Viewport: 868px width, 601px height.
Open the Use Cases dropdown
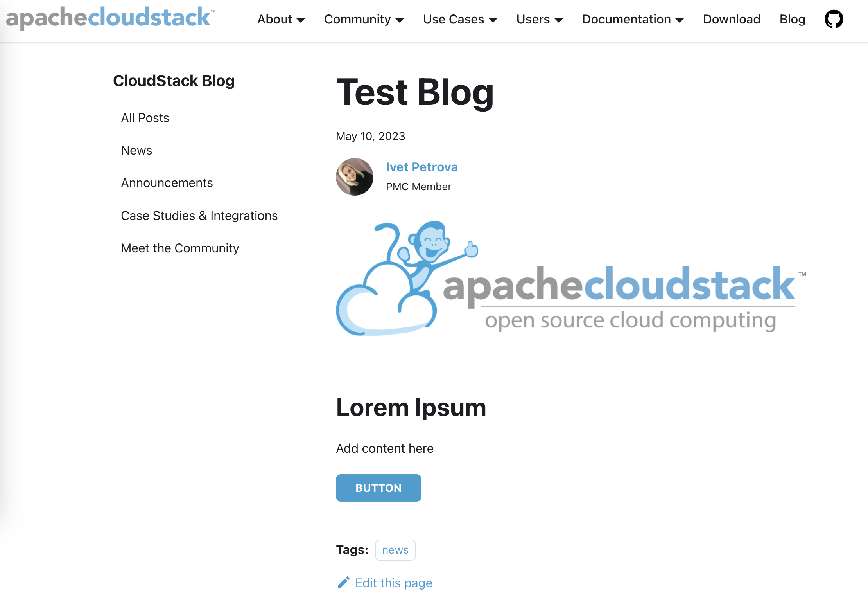click(x=460, y=19)
